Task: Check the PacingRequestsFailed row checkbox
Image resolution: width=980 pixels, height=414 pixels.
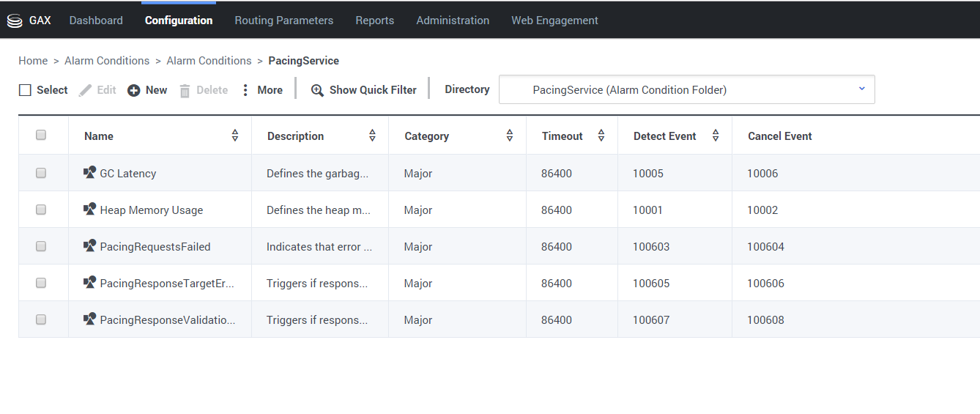Action: pos(41,246)
